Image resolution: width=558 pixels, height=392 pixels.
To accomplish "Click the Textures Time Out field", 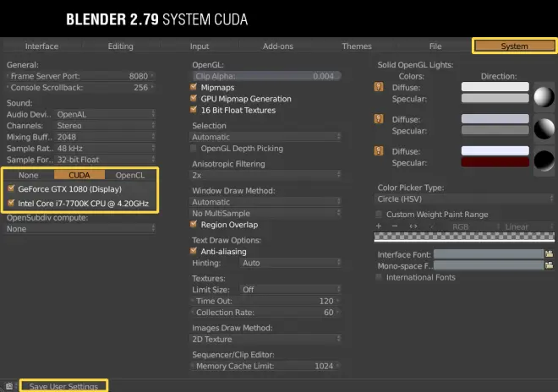I will pos(265,301).
